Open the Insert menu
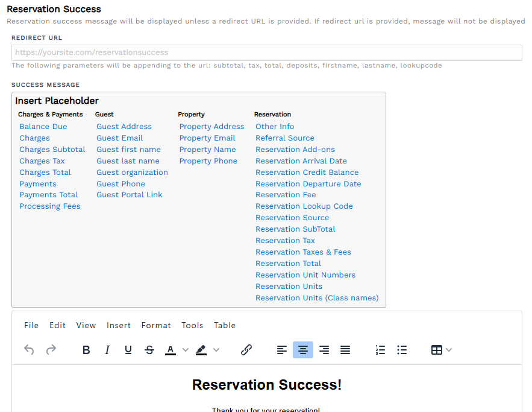Viewport: 532px width, 412px height. coord(118,325)
